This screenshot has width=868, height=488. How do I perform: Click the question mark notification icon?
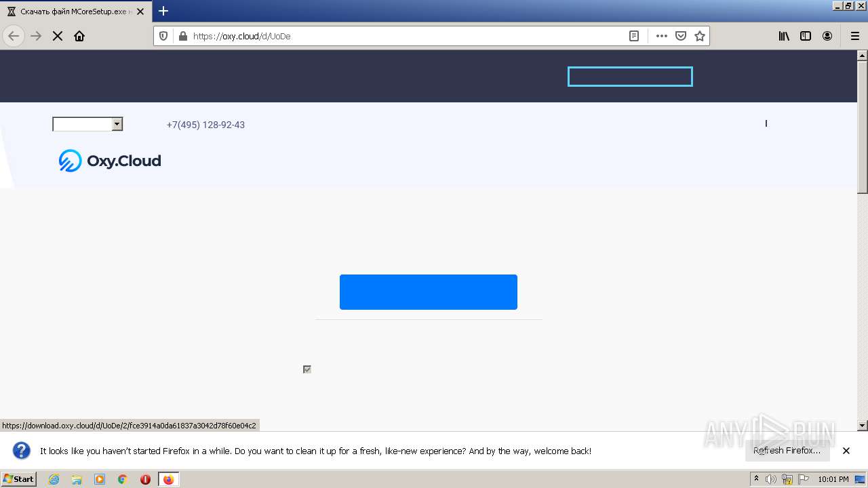tap(22, 451)
